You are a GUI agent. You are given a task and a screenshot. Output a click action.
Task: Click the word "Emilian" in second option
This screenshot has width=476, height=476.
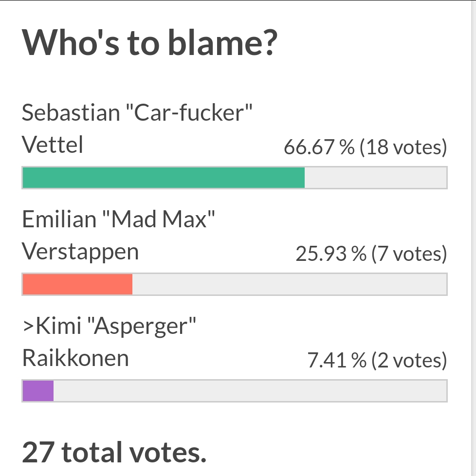(x=59, y=220)
